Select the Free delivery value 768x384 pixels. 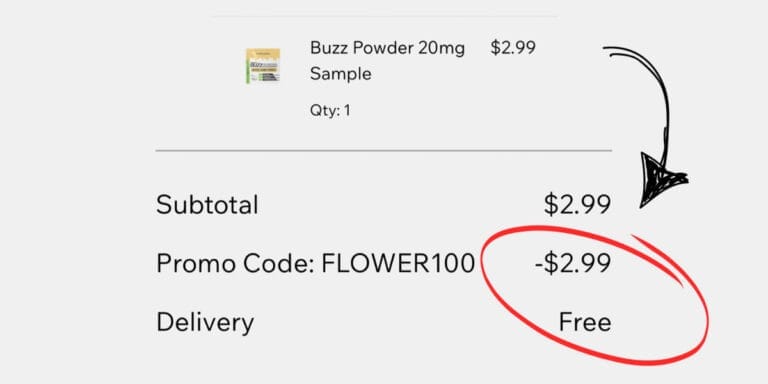tap(585, 322)
